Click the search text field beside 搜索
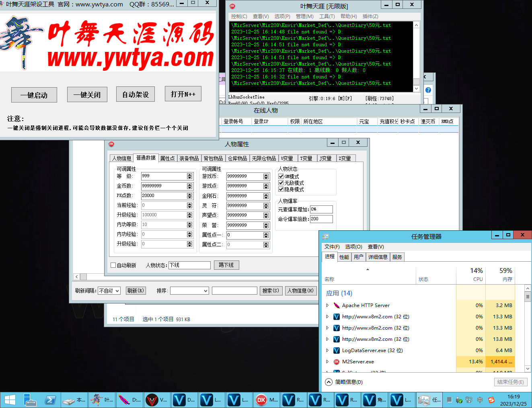532x408 pixels. pyautogui.click(x=234, y=291)
